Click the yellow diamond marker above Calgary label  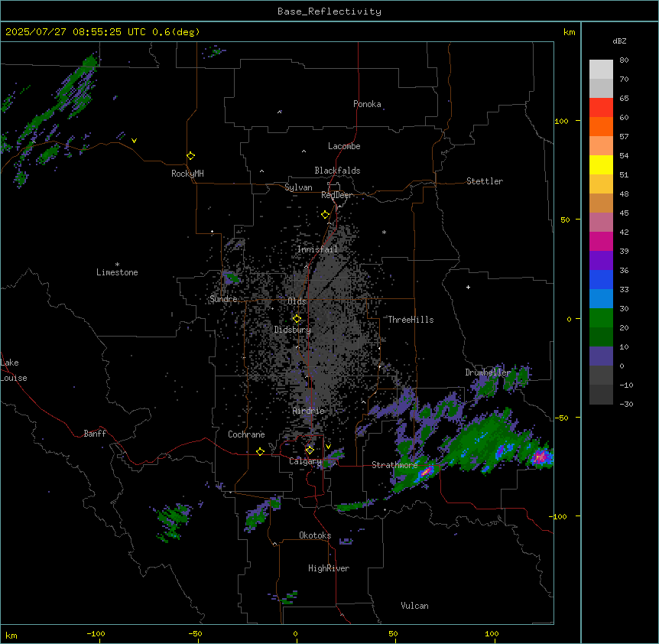point(310,450)
